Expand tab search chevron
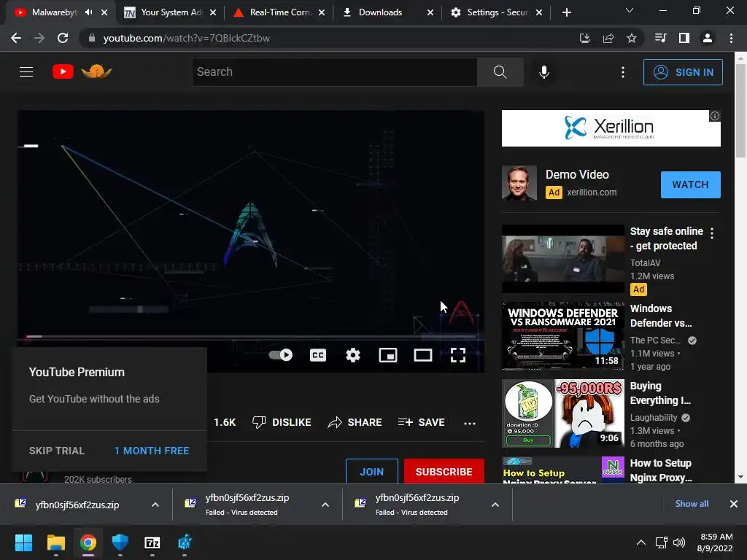The image size is (747, 560). [630, 10]
